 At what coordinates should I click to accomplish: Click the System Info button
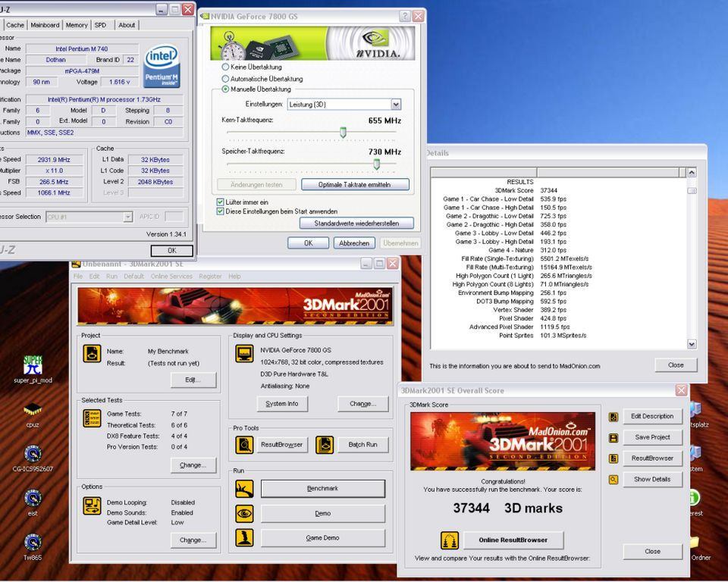pyautogui.click(x=282, y=404)
